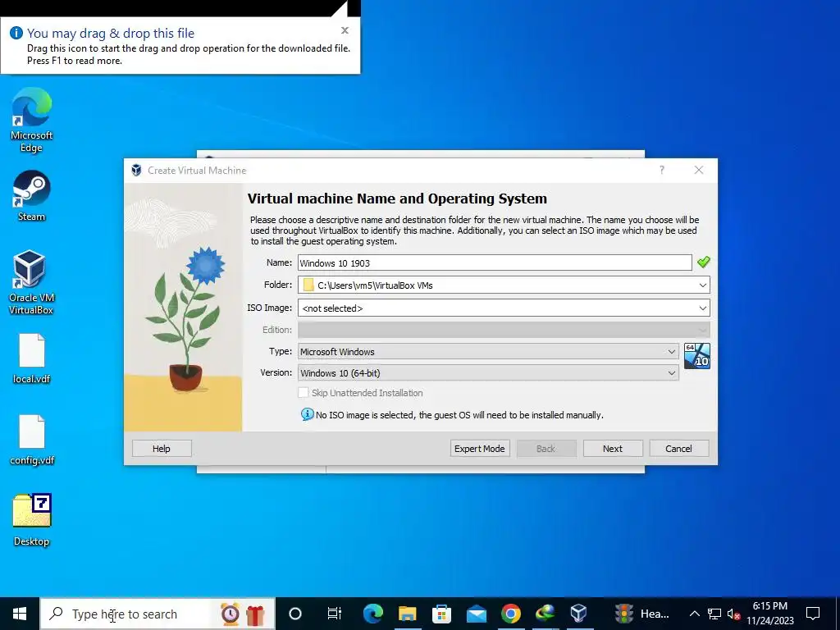Expand the ISO Image dropdown
840x630 pixels.
[x=702, y=308]
